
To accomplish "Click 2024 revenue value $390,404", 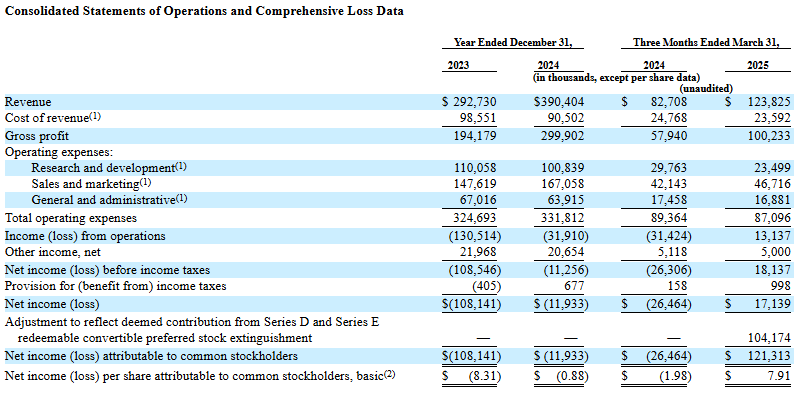I will tap(559, 102).
